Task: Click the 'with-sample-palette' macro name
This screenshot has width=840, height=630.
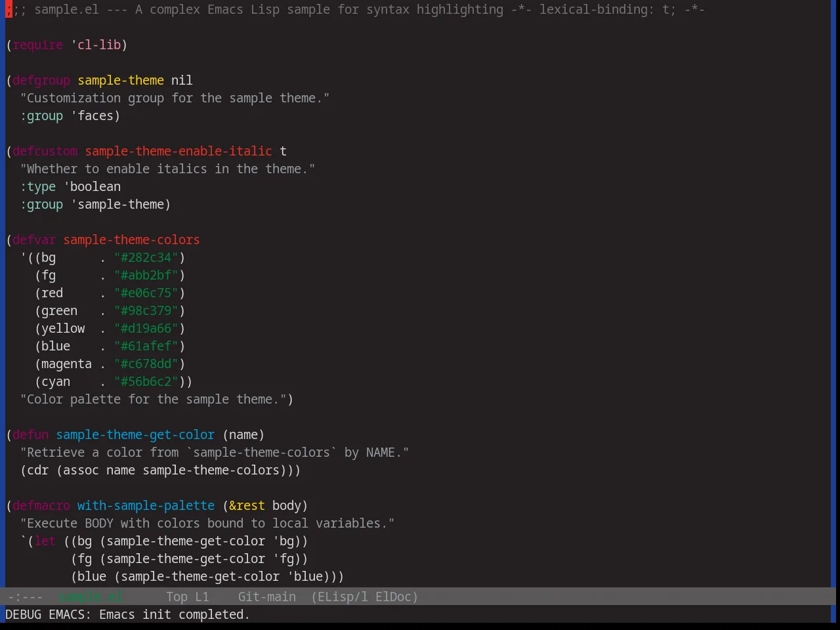Action: [146, 505]
